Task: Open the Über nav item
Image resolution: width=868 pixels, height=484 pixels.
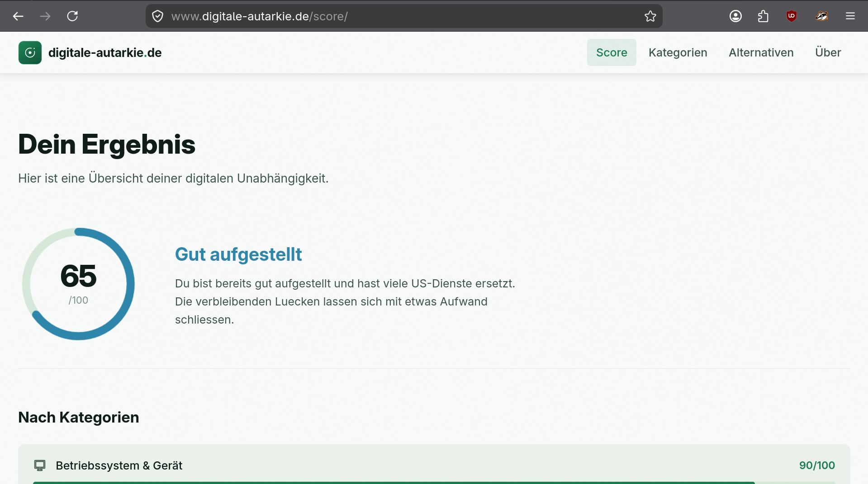Action: tap(828, 52)
